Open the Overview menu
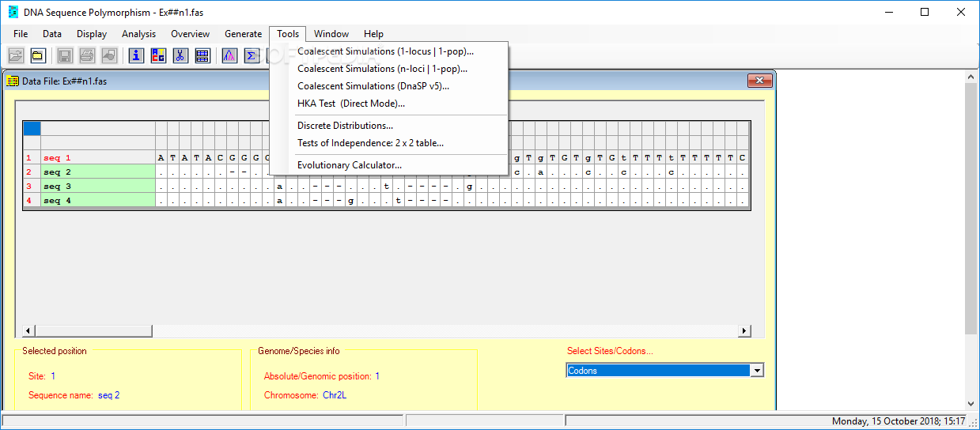This screenshot has height=430, width=980. (191, 34)
